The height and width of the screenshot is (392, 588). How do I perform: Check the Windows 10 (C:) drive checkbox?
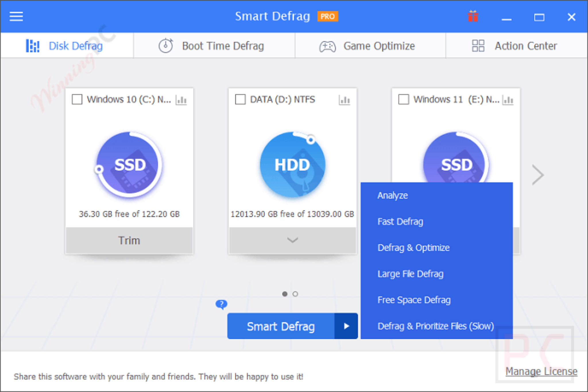click(x=77, y=99)
